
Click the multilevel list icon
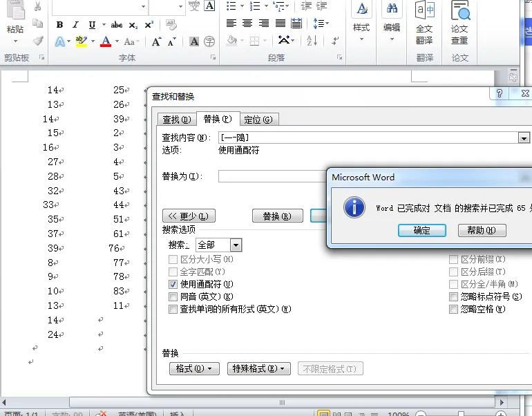278,6
